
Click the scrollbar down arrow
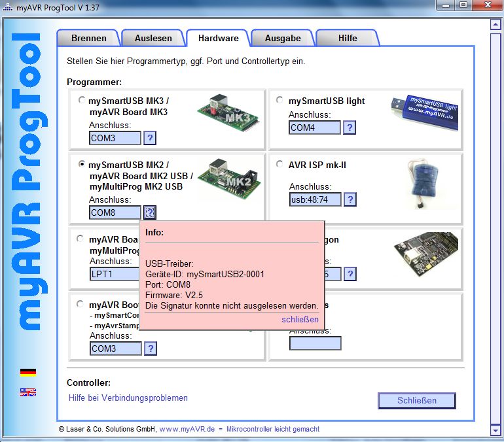coord(495,430)
